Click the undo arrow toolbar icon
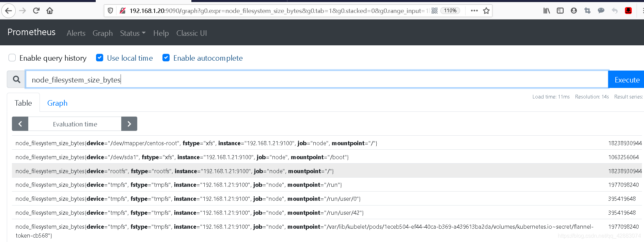This screenshot has width=644, height=242. click(615, 11)
